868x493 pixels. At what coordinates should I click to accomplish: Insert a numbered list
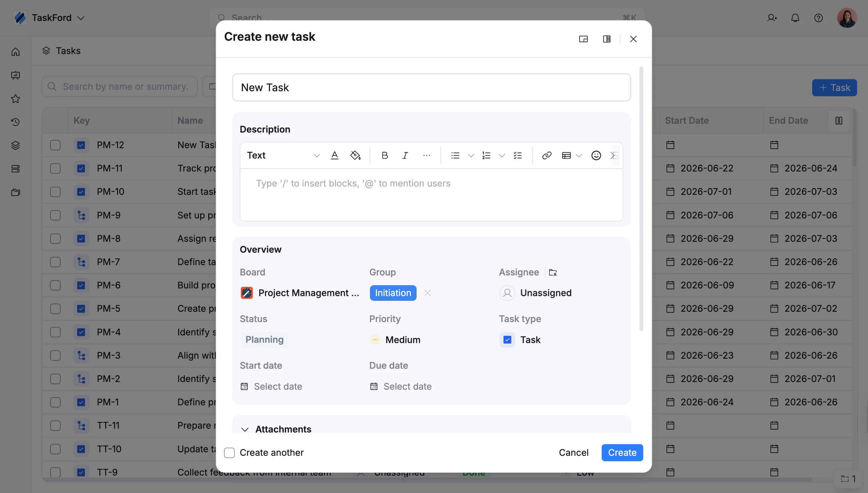(486, 155)
